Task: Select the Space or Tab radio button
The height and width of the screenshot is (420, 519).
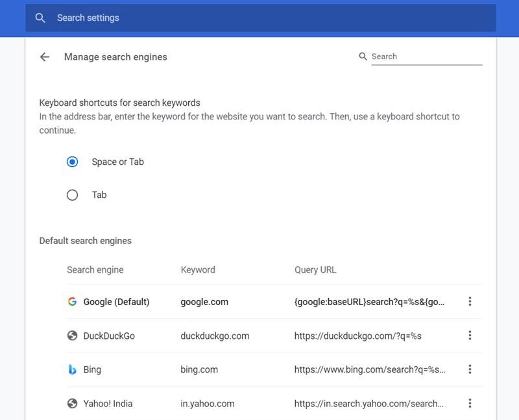Action: pyautogui.click(x=72, y=162)
